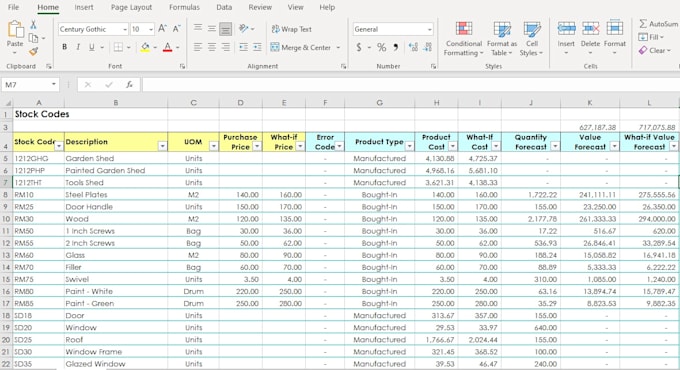Image resolution: width=680 pixels, height=370 pixels.
Task: Click the Insert cells button
Action: click(x=566, y=37)
